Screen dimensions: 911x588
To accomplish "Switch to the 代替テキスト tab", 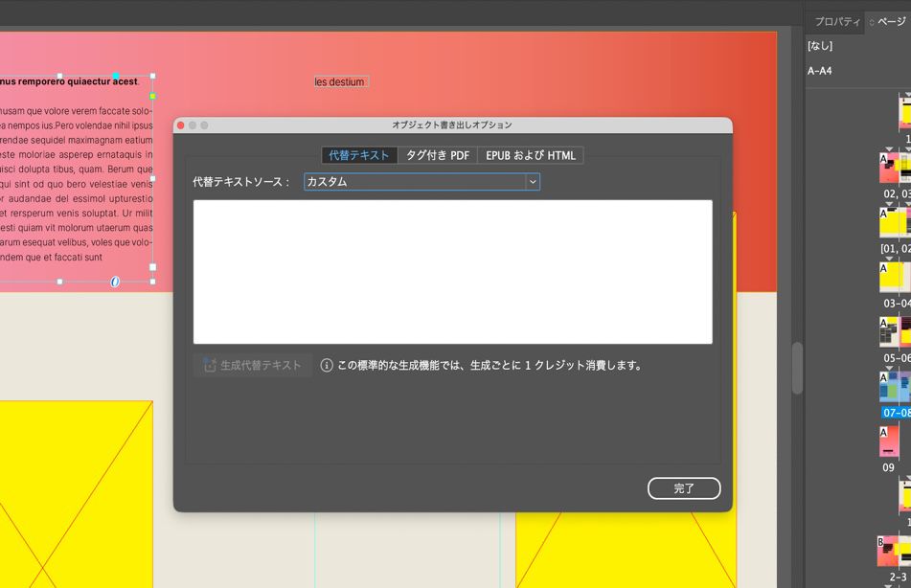I will click(x=359, y=155).
